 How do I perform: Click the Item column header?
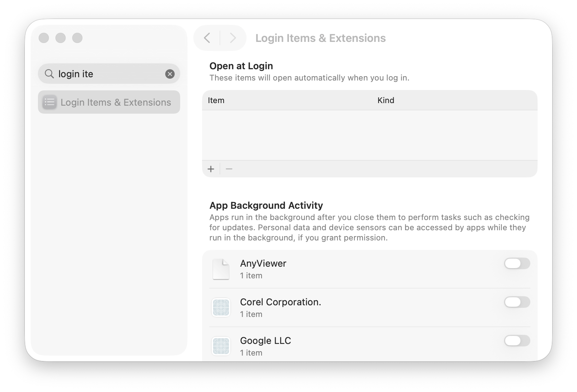click(216, 101)
